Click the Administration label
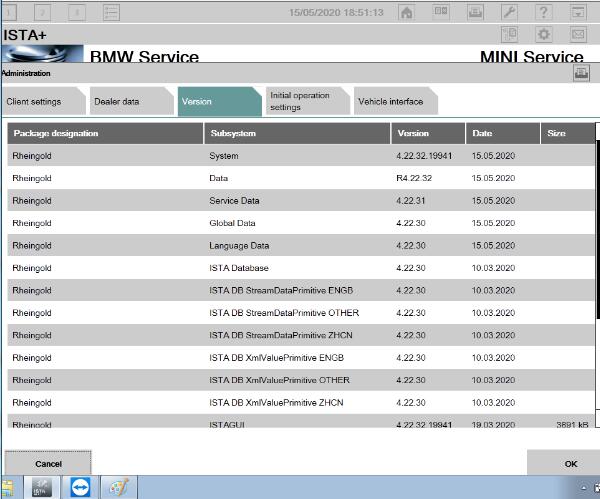The width and height of the screenshot is (600, 499). (26, 73)
